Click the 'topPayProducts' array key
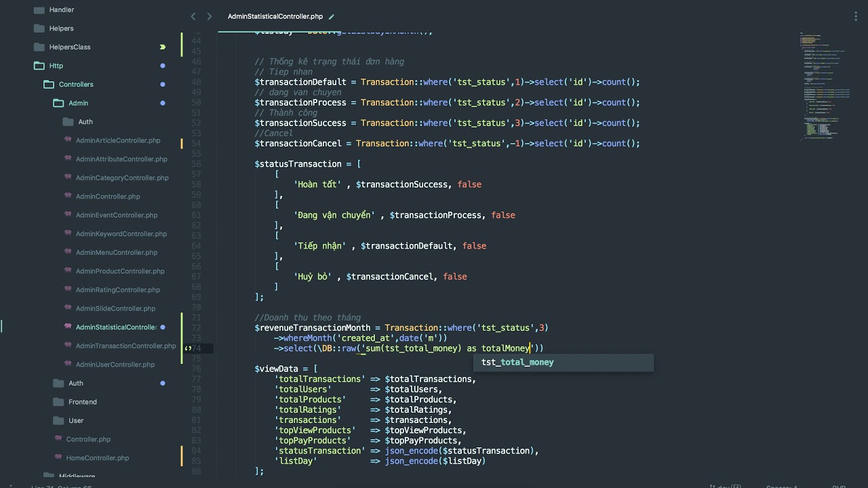This screenshot has height=488, width=868. 313,441
